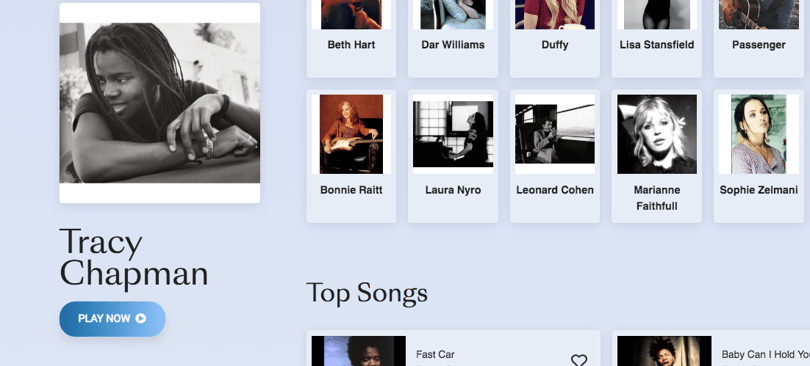
Task: Click the play circle icon in Play Now
Action: click(141, 319)
